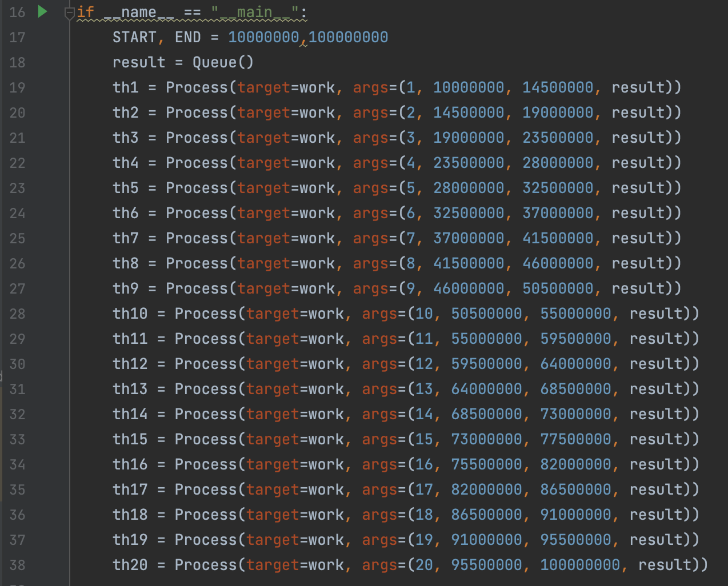Click 50500000 on the th9 line
The height and width of the screenshot is (586, 728).
coord(558,289)
